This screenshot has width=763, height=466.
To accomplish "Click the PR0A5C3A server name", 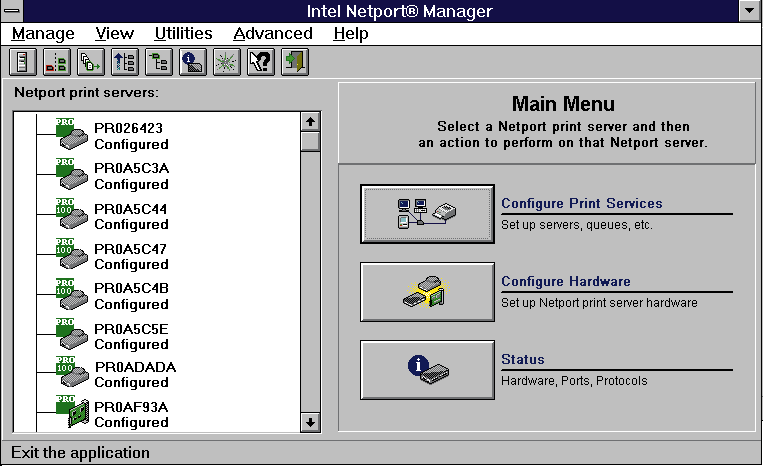I will pyautogui.click(x=131, y=168).
